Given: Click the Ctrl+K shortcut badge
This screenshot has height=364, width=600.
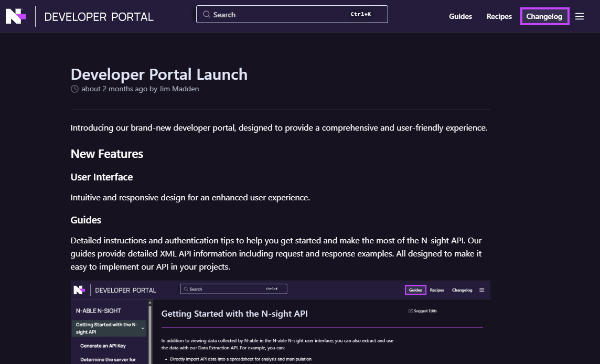Looking at the screenshot, I should (360, 14).
